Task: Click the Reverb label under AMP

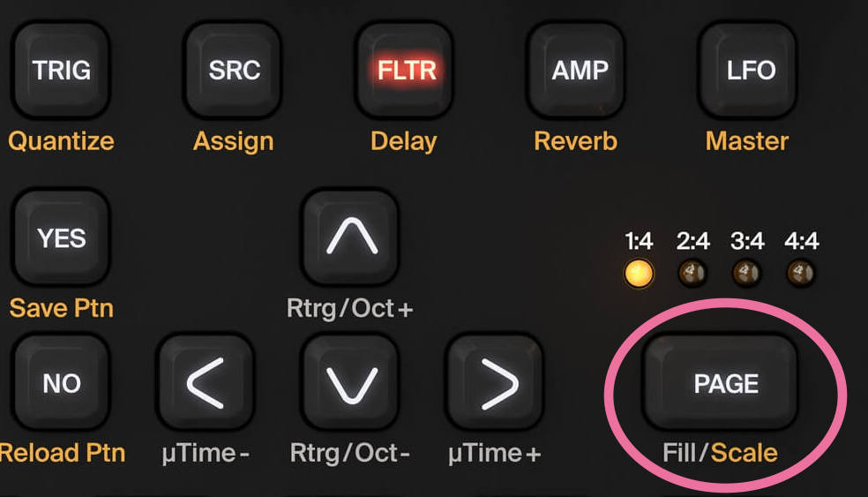Action: [576, 141]
